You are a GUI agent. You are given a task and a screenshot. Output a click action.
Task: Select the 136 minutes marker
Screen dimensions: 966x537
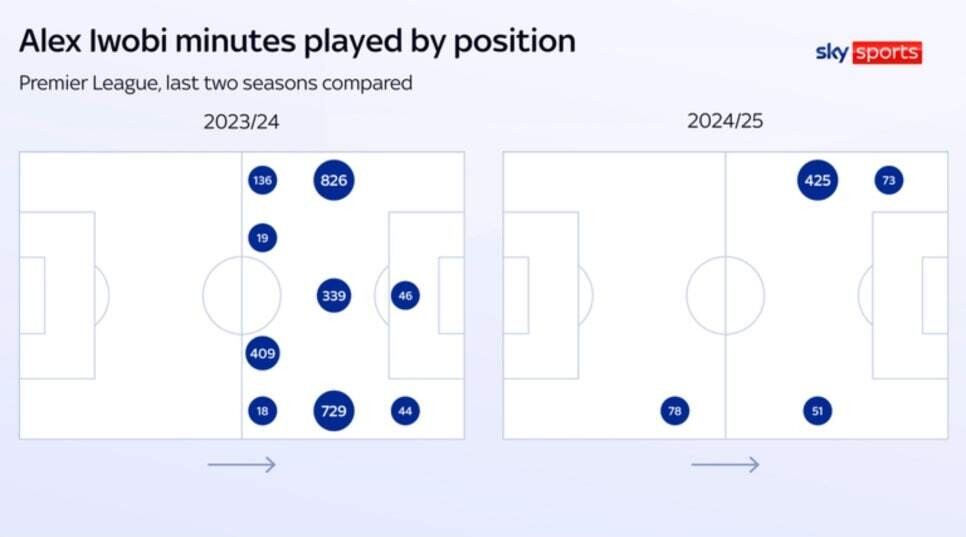(262, 180)
